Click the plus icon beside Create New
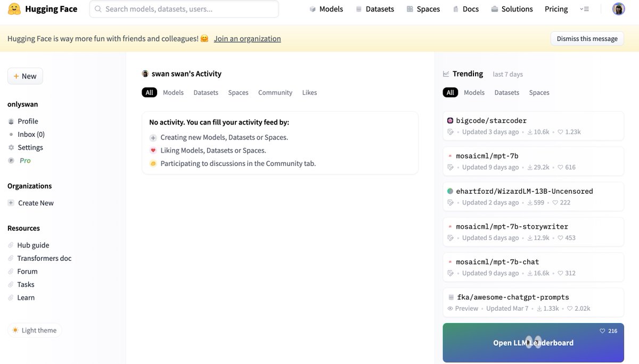The width and height of the screenshot is (639, 364). click(x=11, y=203)
